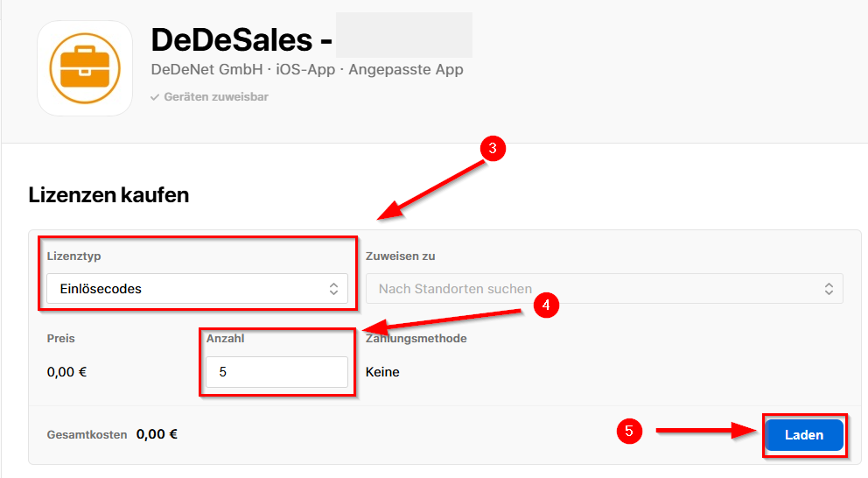Click the Preis value 0,00 €
The image size is (868, 478).
[66, 372]
